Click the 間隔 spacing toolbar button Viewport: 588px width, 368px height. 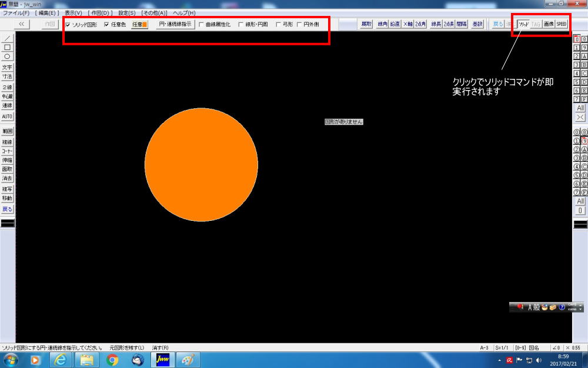coord(462,24)
